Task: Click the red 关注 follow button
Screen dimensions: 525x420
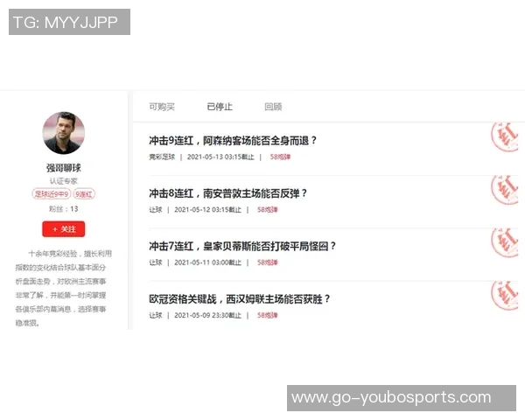Action: (x=64, y=229)
